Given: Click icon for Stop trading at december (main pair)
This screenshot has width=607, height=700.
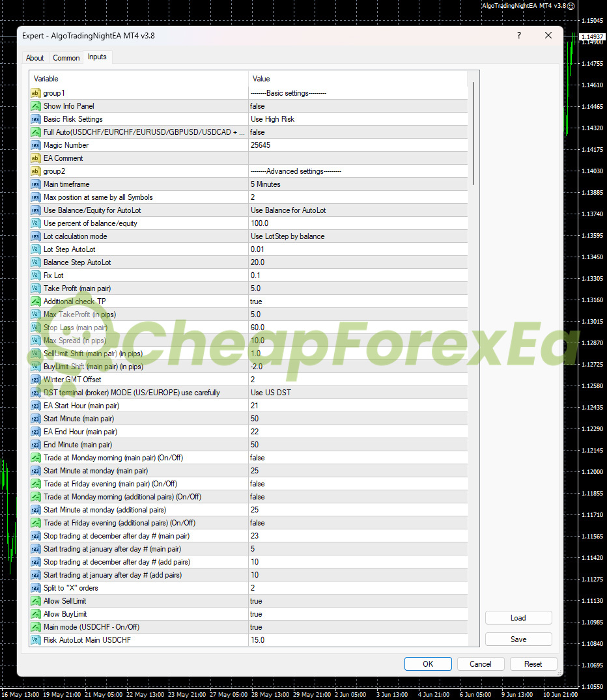Looking at the screenshot, I should (x=36, y=536).
